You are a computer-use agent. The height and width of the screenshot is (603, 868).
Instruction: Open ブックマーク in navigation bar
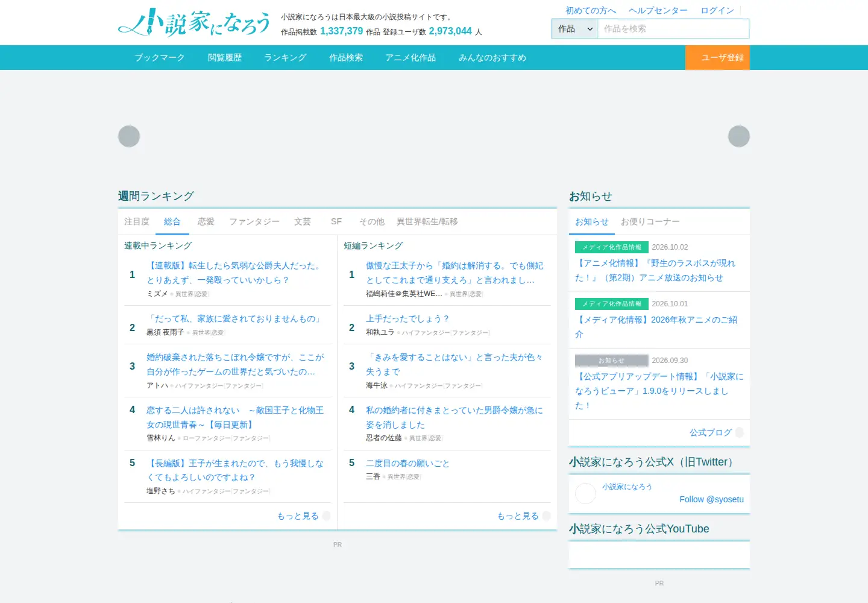[x=160, y=57]
